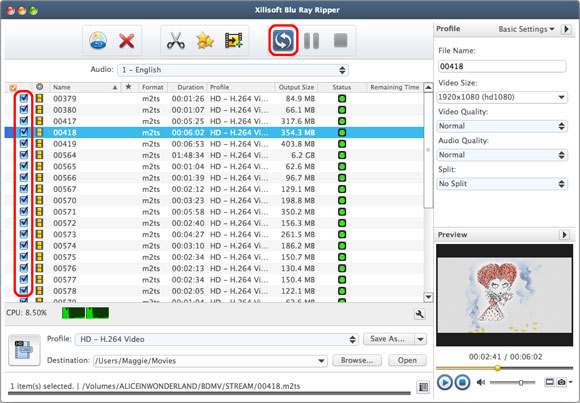Screen dimensions: 580x403
Task: Click the CPU usage graph
Action: tap(85, 313)
